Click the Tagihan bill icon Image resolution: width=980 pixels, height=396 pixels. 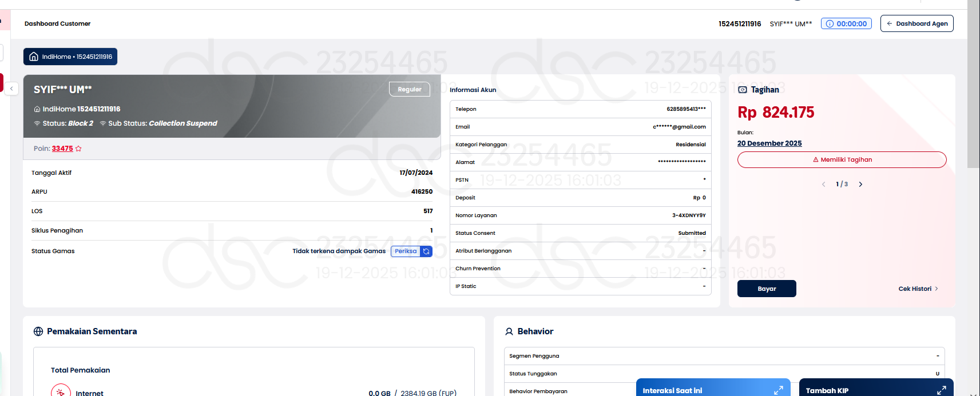click(x=743, y=90)
